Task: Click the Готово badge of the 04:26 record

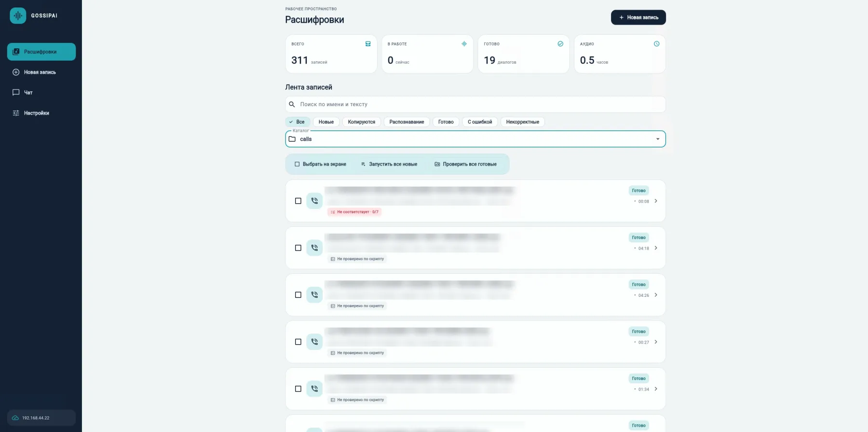Action: (638, 284)
